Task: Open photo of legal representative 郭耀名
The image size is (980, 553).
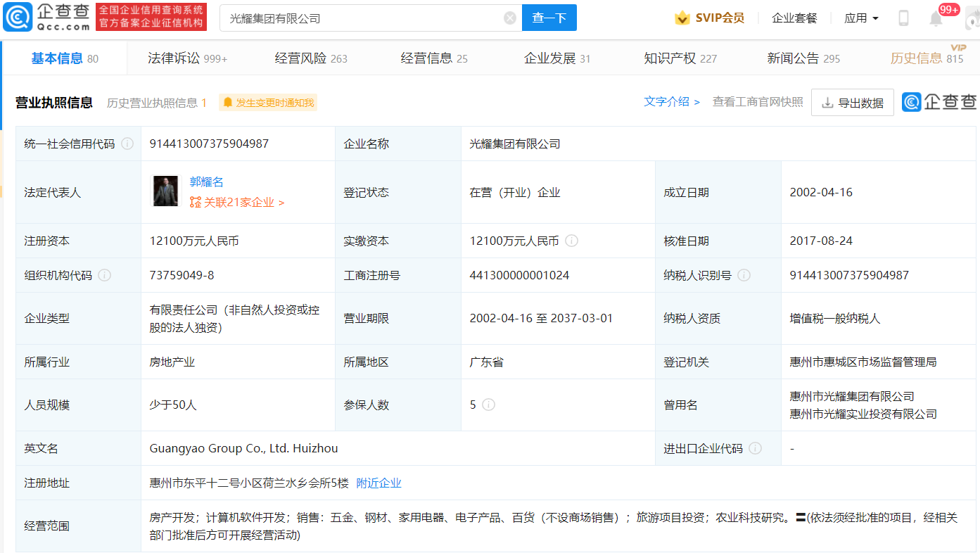Action: pyautogui.click(x=166, y=191)
